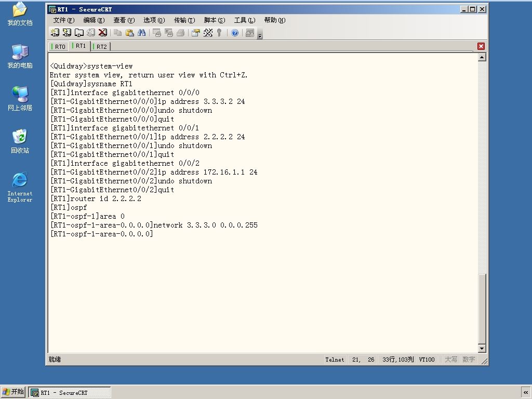The width and height of the screenshot is (532, 399).
Task: Click the Quick Connect lightning icon
Action: (67, 33)
